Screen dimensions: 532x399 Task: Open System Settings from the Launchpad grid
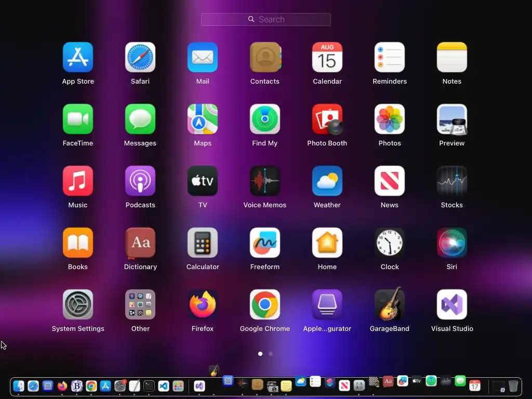click(78, 304)
